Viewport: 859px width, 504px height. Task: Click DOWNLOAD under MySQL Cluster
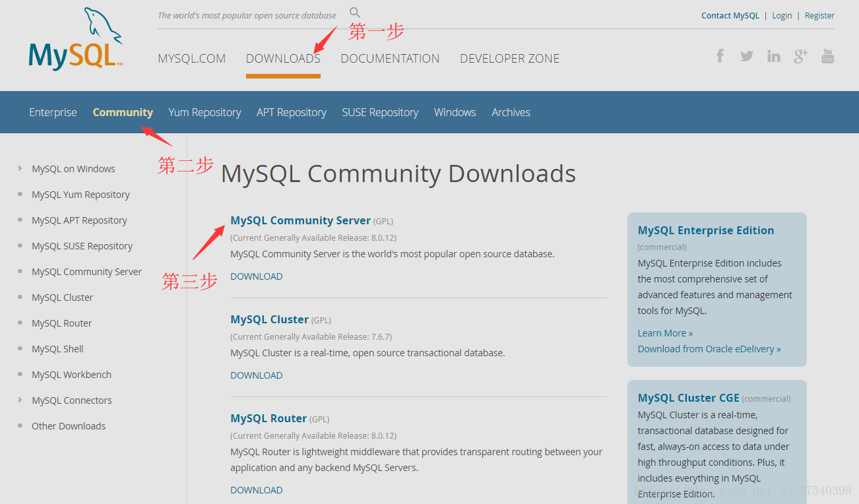coord(256,375)
